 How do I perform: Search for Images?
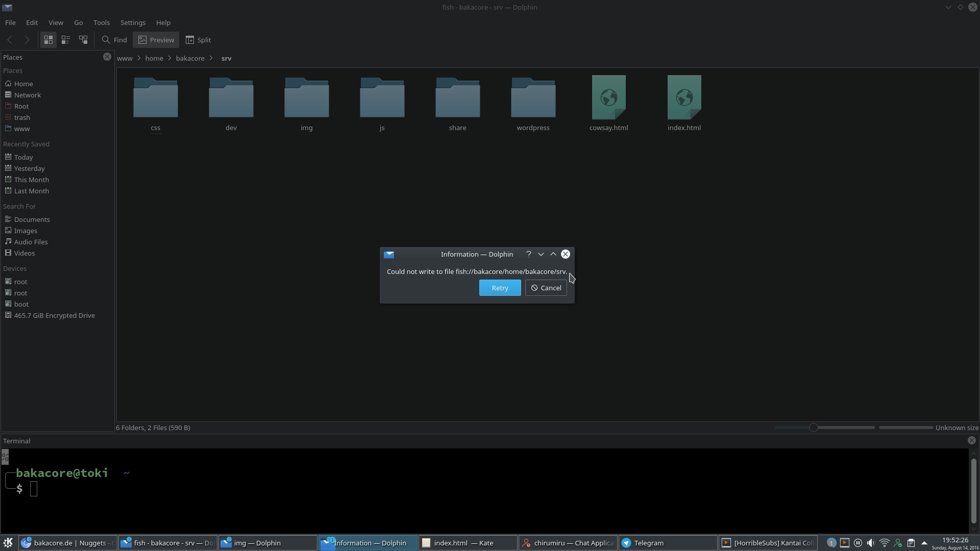pos(57,231)
